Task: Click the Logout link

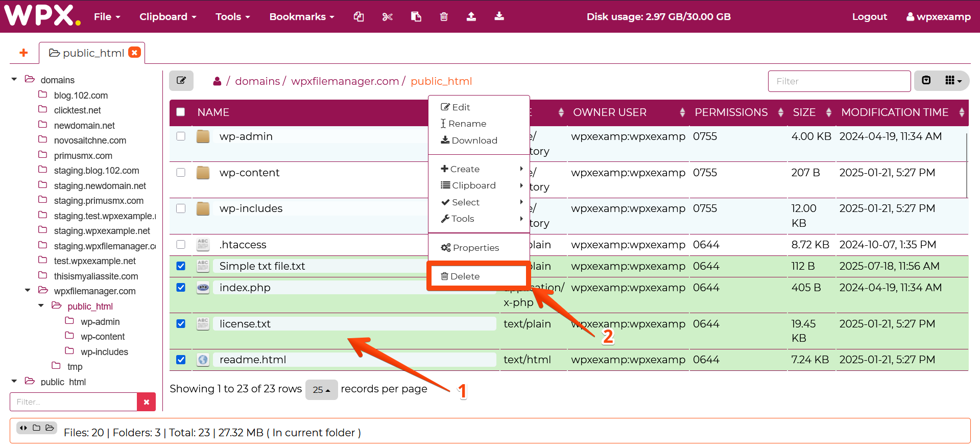Action: pyautogui.click(x=869, y=16)
